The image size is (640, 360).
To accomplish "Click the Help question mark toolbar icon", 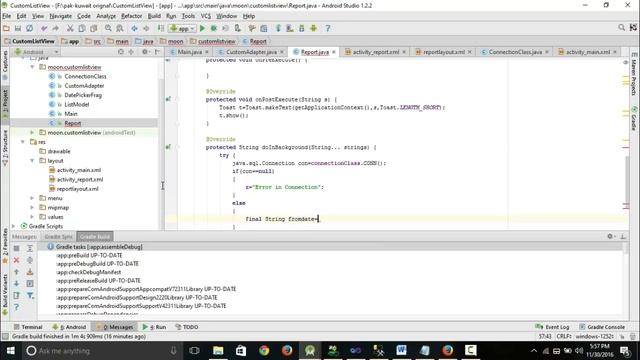I will pyautogui.click(x=328, y=28).
